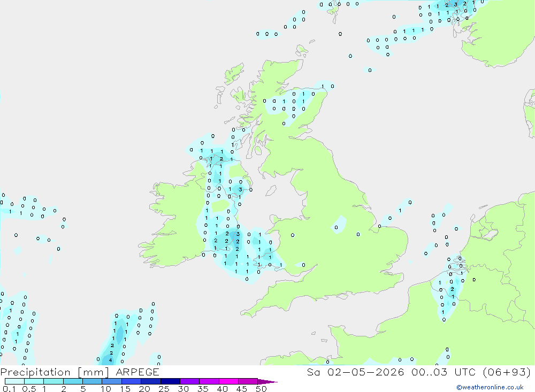Pick the 15–20 mm legend swatch
This screenshot has height=392, width=535.
(x=131, y=381)
